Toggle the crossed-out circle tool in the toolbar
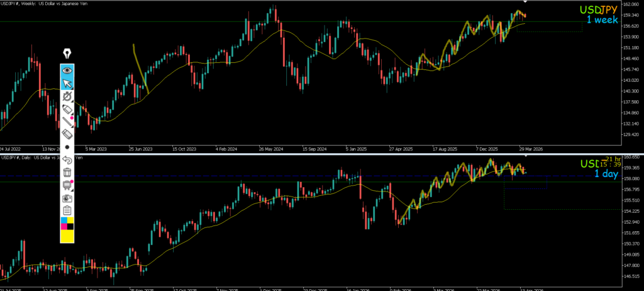Screen dimensions: 644x291 (67, 96)
